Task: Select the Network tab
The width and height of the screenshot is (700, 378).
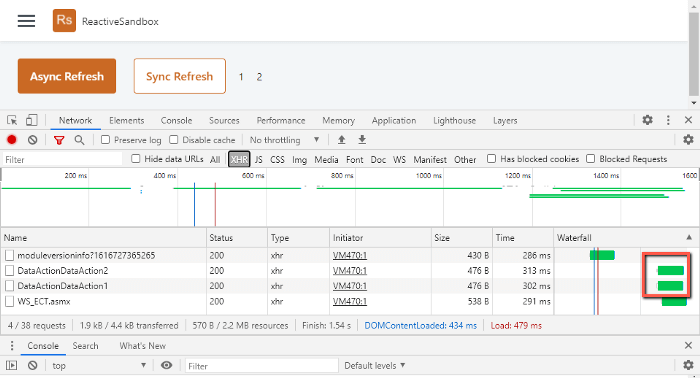Action: point(75,120)
